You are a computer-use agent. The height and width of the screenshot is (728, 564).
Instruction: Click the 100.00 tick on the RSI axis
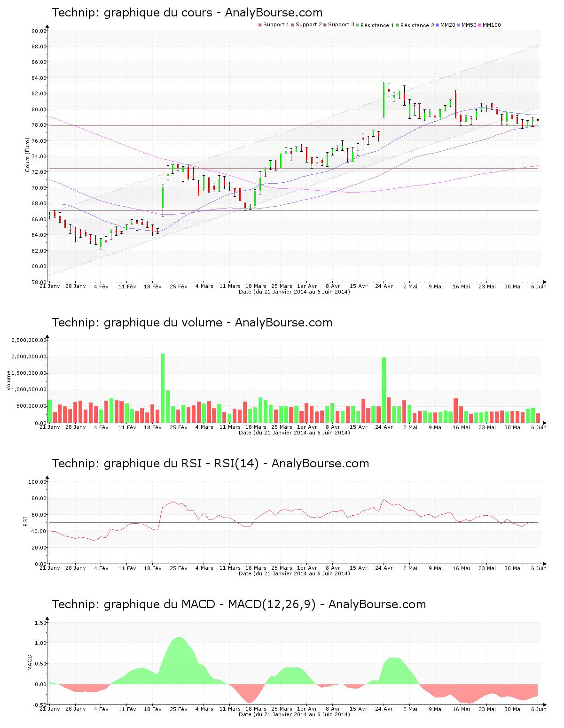(x=38, y=482)
